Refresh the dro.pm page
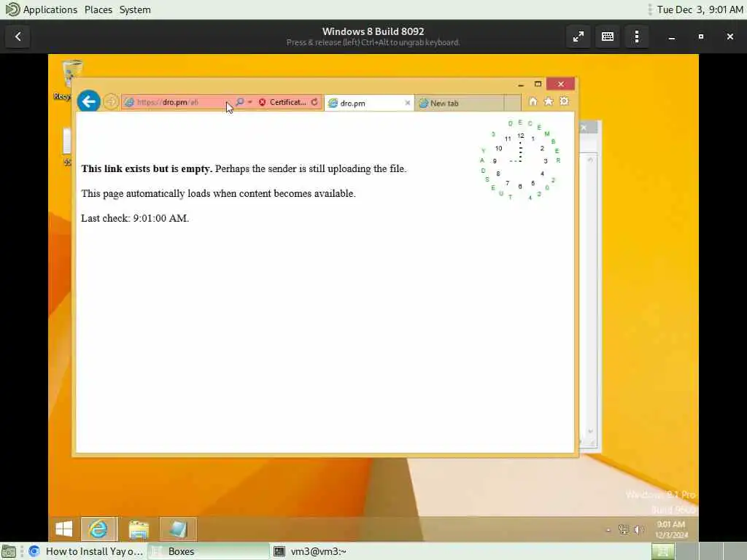Image resolution: width=747 pixels, height=560 pixels. (314, 102)
